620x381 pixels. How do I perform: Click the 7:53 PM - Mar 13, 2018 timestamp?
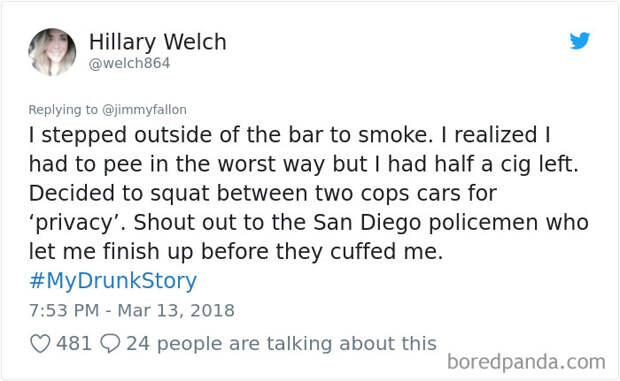coord(132,311)
